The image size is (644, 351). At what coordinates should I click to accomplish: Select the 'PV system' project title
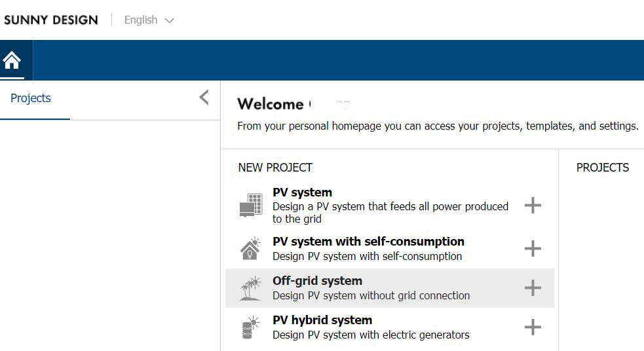pyautogui.click(x=302, y=193)
